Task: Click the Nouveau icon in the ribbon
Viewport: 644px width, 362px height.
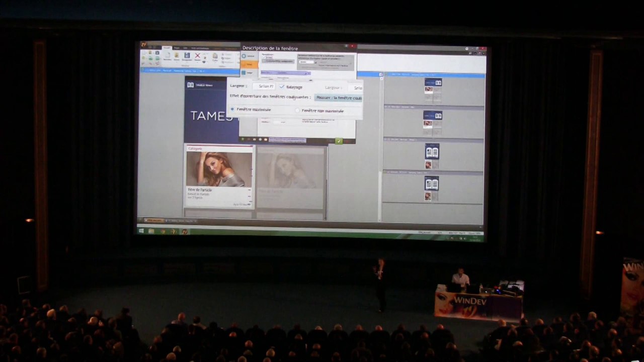Action: [167, 55]
